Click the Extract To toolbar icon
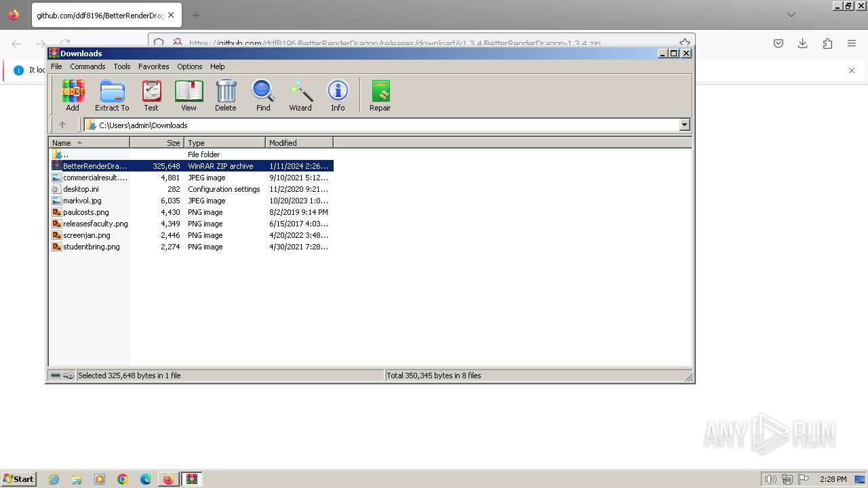This screenshot has height=488, width=868. pyautogui.click(x=112, y=95)
